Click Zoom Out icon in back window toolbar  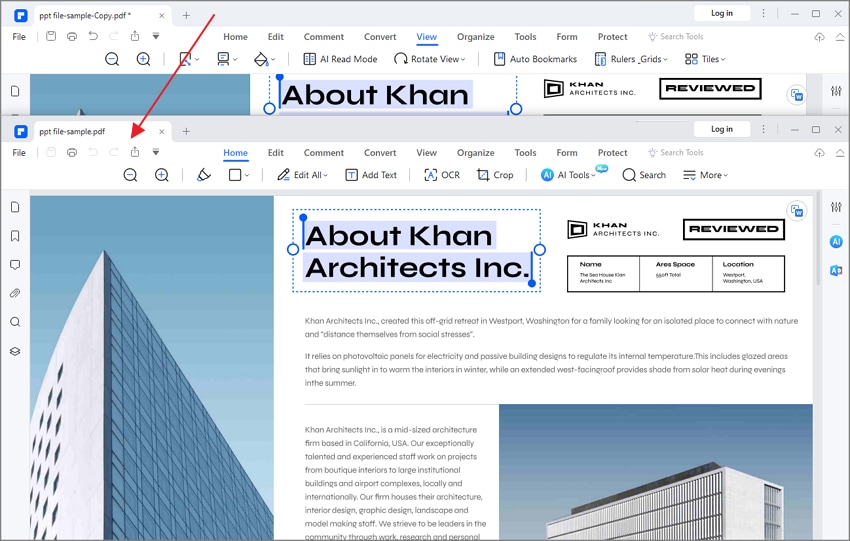112,59
